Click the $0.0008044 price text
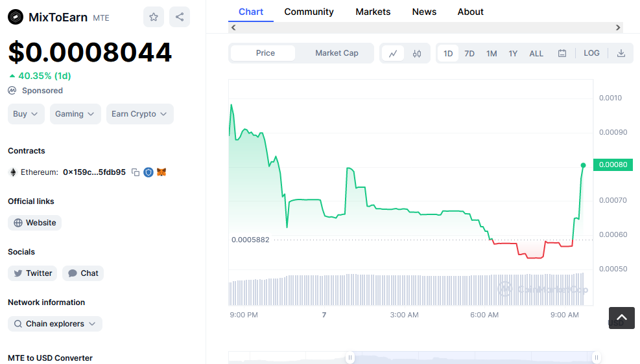 point(89,52)
